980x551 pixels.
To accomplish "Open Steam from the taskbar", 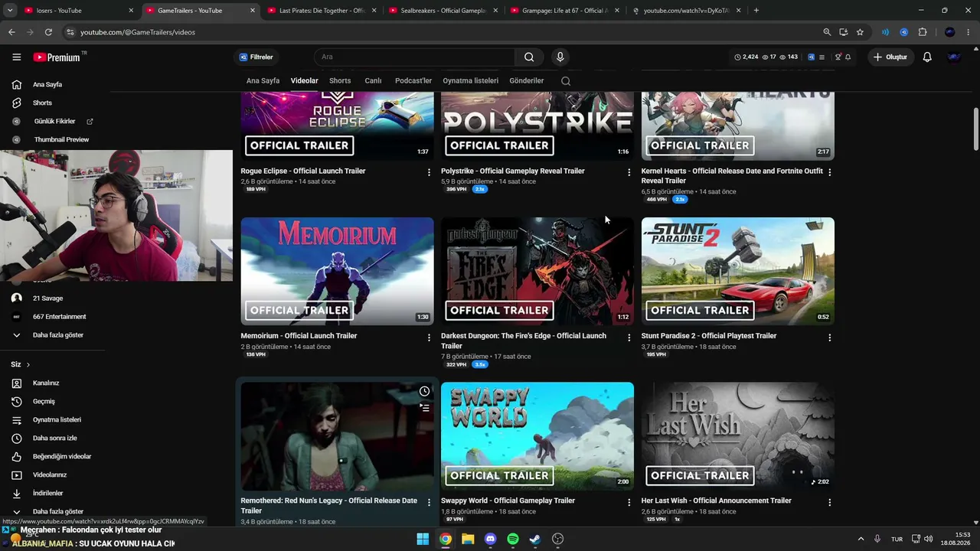I will [535, 539].
